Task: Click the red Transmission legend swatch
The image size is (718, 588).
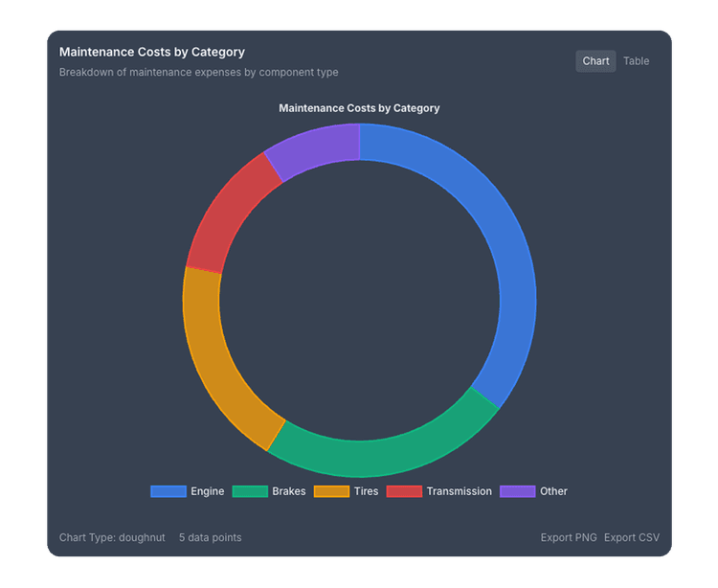Action: point(403,491)
